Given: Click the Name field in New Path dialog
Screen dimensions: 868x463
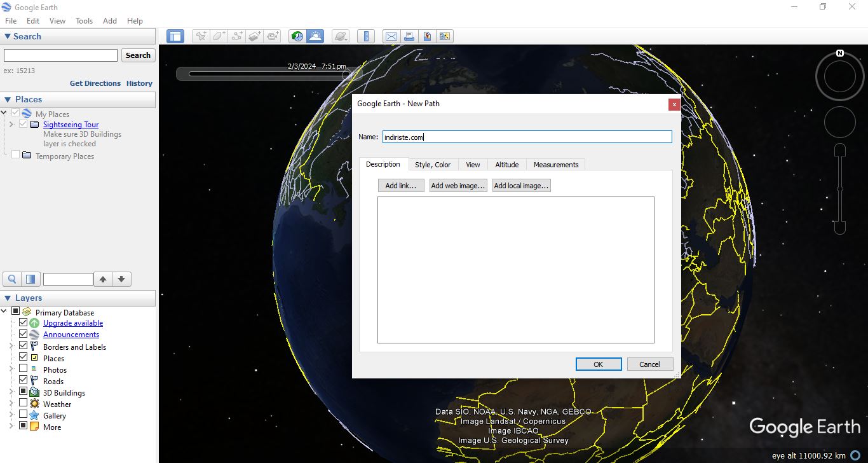Looking at the screenshot, I should [x=527, y=137].
